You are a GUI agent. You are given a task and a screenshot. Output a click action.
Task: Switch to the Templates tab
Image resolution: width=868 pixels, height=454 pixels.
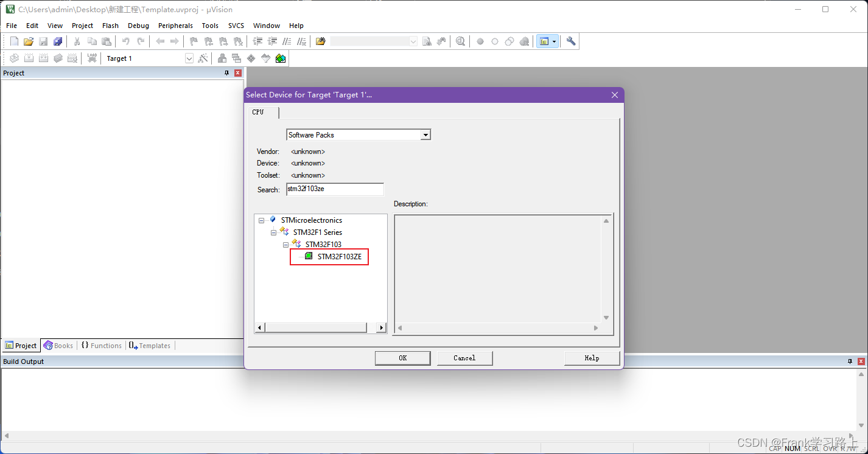pyautogui.click(x=150, y=346)
